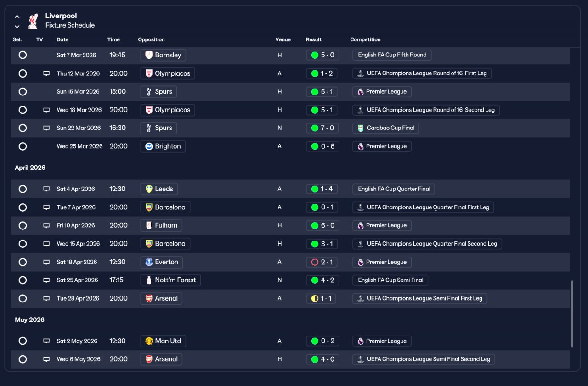Screen dimensions: 588x386
Task: Select the Man Utd fixture radio button
Action: pyautogui.click(x=23, y=341)
